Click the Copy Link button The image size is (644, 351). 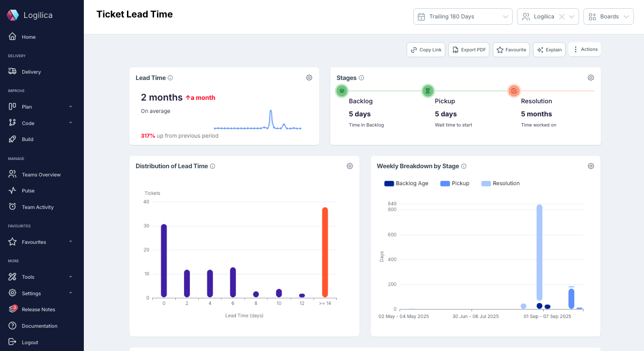tap(425, 49)
